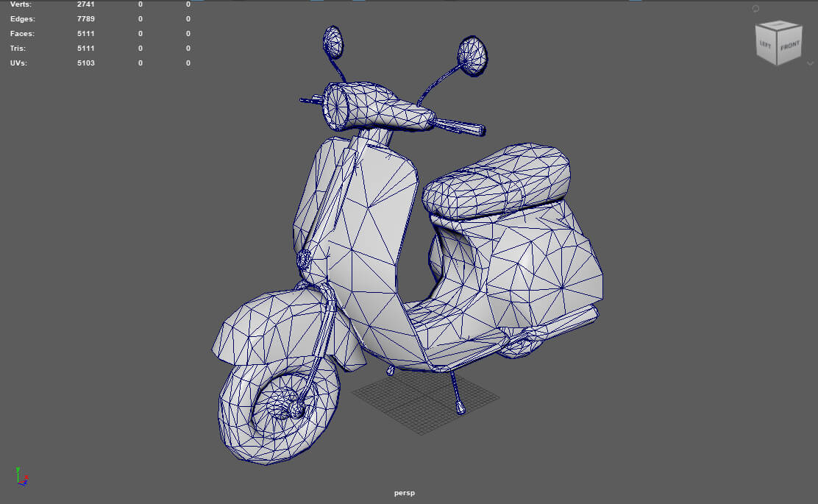Click the 5111 value in the Tris row
818x504 pixels.
(x=86, y=48)
